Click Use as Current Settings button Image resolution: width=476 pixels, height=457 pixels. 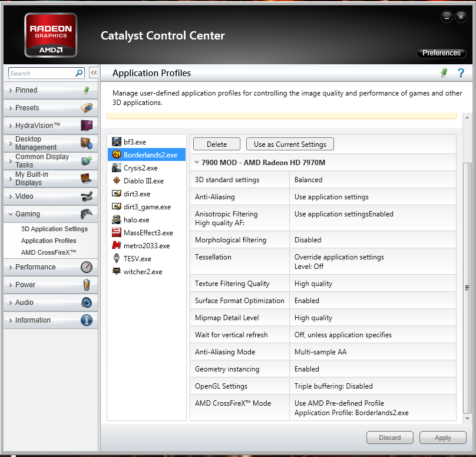(290, 144)
